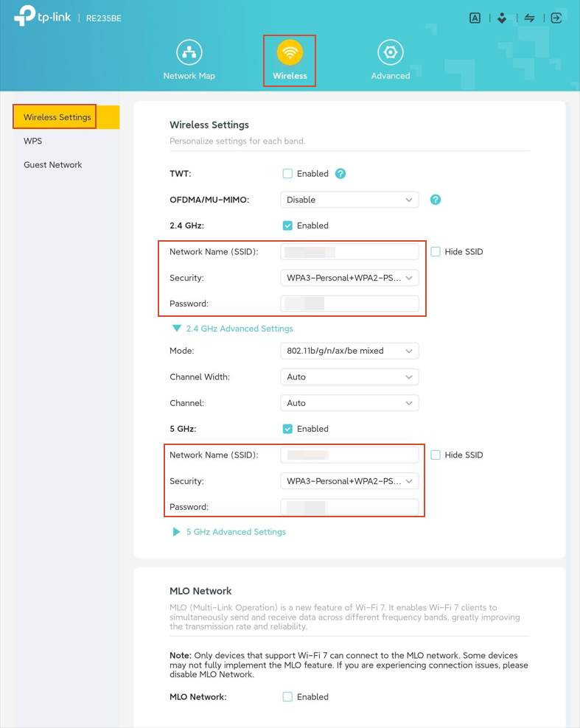Select Wireless Settings in the sidebar
Image resolution: width=580 pixels, height=728 pixels.
tap(66, 117)
